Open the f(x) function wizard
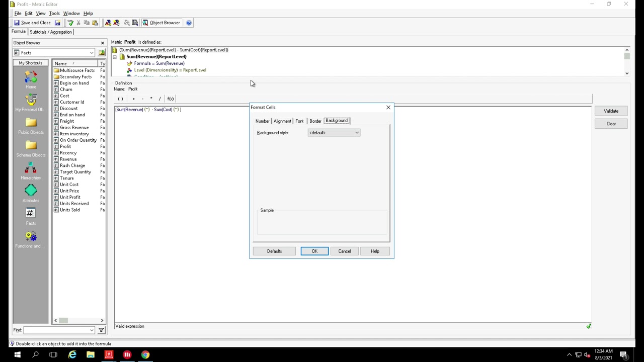Screen dimensions: 644x362 coord(171,99)
